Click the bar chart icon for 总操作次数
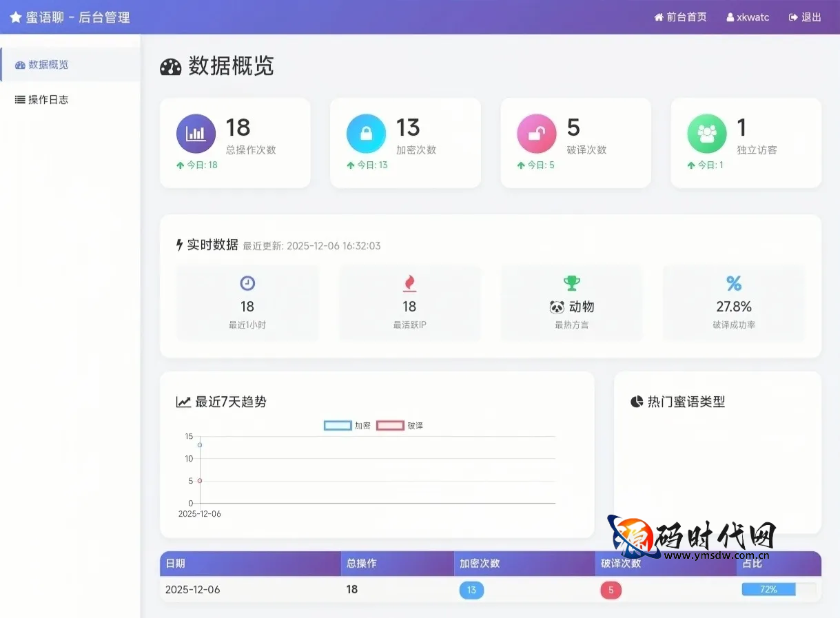Image resolution: width=840 pixels, height=618 pixels. click(x=196, y=134)
